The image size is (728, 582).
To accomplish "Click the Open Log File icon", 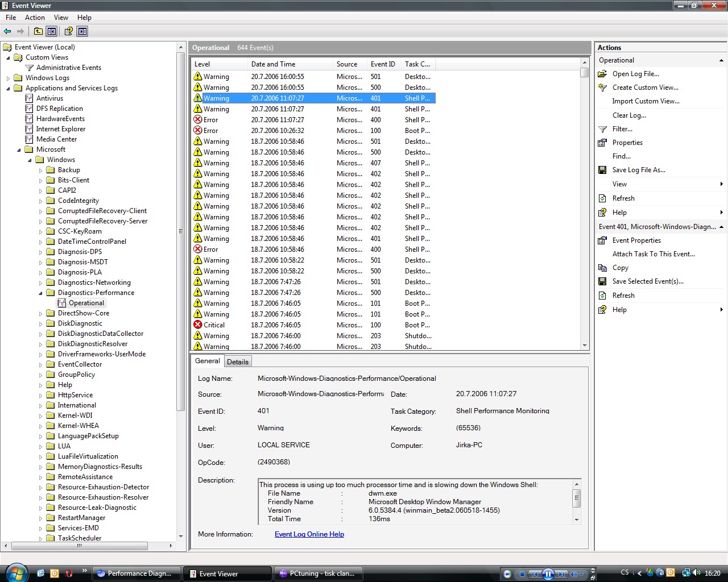I will pos(602,74).
